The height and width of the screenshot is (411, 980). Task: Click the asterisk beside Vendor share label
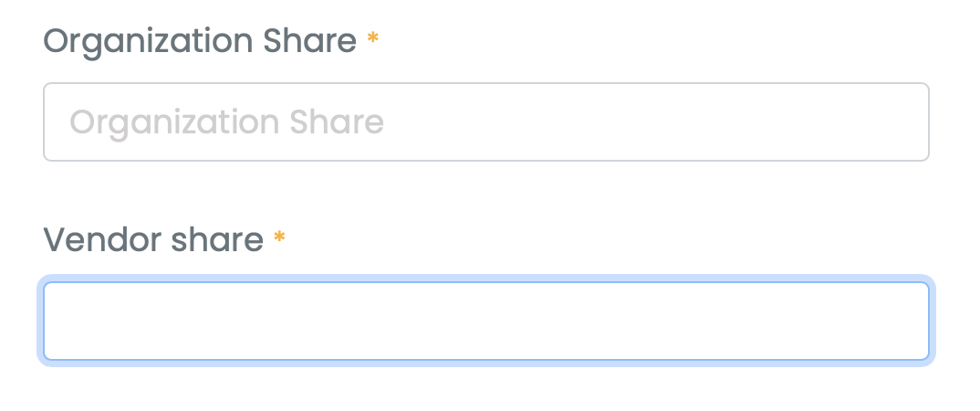click(279, 239)
